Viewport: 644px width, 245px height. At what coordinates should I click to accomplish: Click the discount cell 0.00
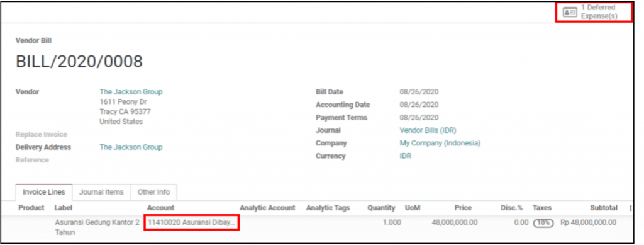point(521,222)
